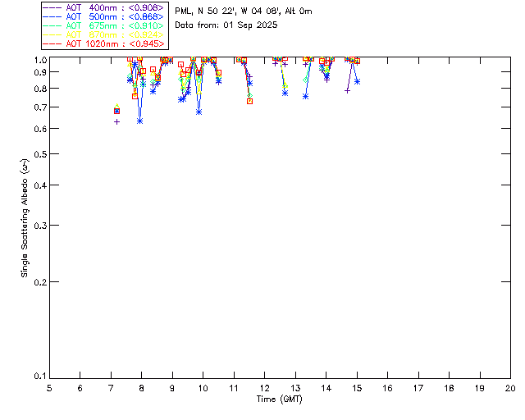The image size is (525, 420).
Task: Select the AOT 500nm blue legend entry
Action: [x=103, y=16]
